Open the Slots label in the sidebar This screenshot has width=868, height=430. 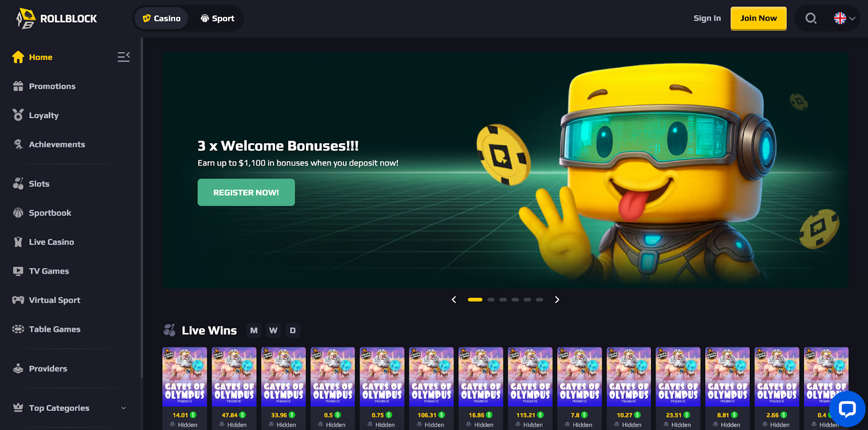pyautogui.click(x=39, y=184)
